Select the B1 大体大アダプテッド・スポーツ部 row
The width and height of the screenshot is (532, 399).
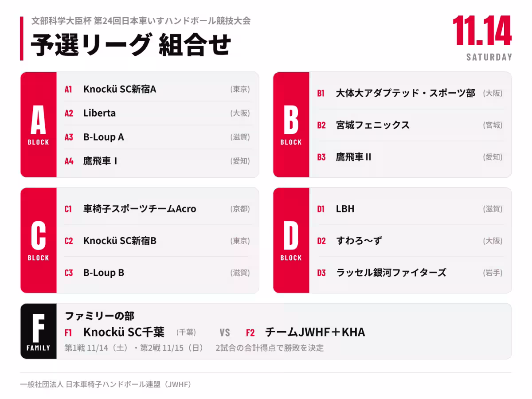410,93
